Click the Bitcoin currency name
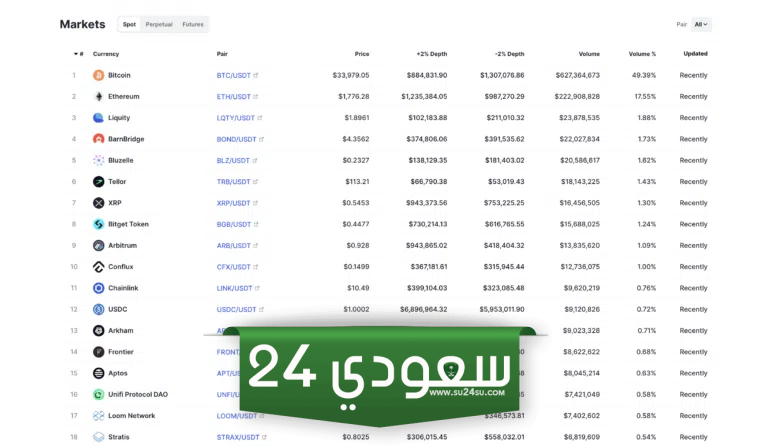 (x=119, y=75)
